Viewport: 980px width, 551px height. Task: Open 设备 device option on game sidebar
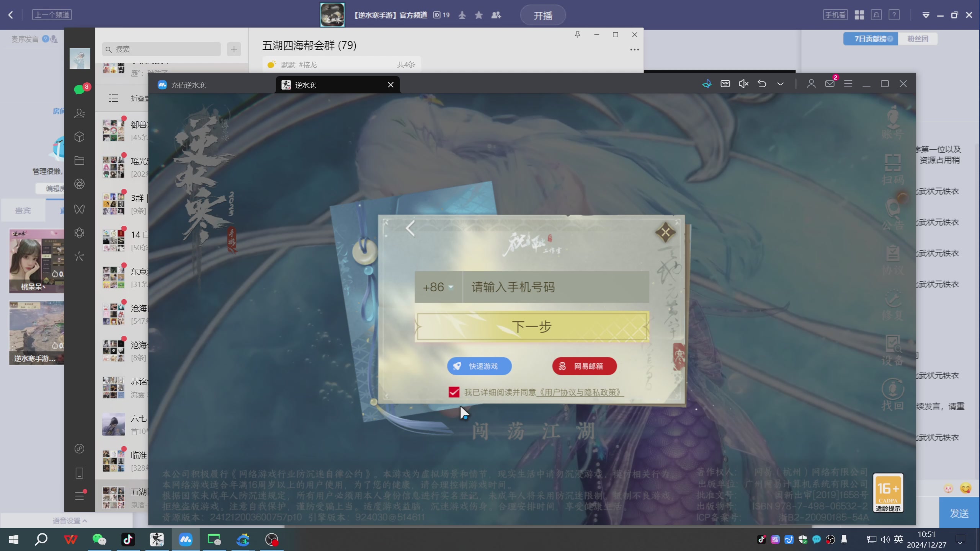click(893, 350)
